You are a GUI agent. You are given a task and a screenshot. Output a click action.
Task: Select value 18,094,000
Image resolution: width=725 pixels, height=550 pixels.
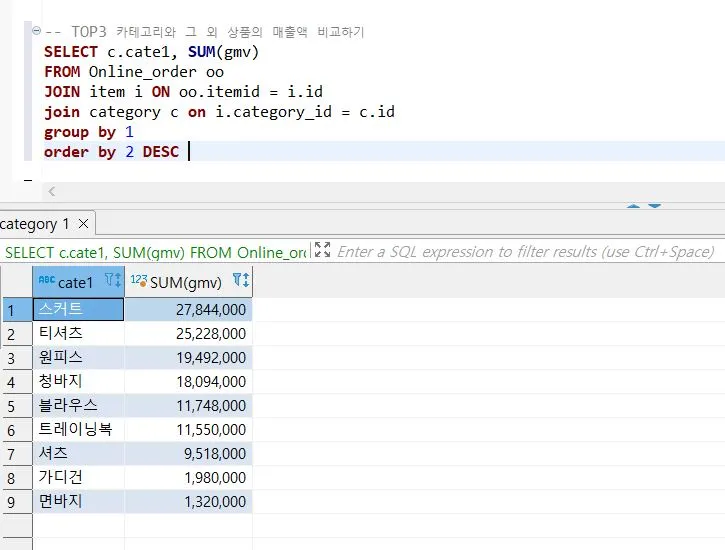point(188,381)
